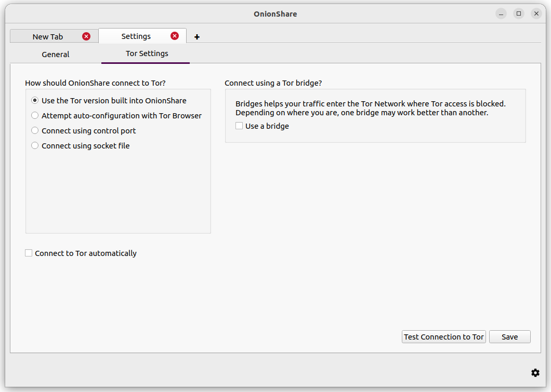
Task: Open a new tab with plus icon
Action: pos(197,37)
